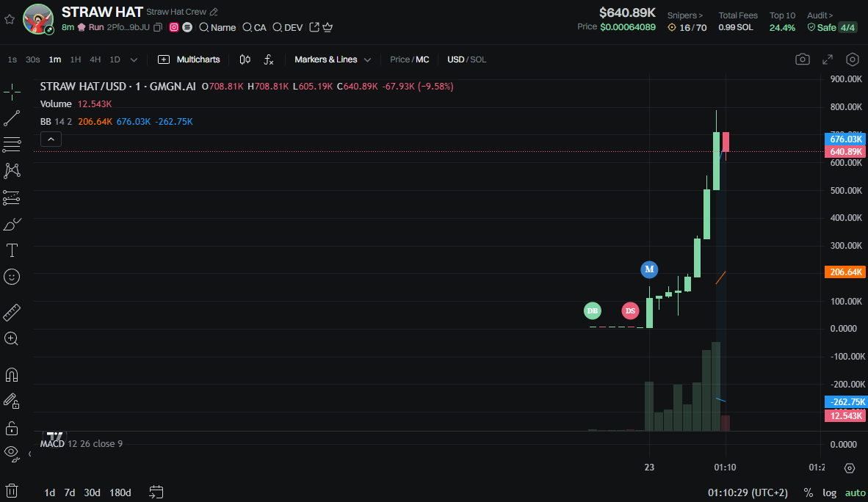
Task: Toggle log scale mode
Action: click(829, 492)
